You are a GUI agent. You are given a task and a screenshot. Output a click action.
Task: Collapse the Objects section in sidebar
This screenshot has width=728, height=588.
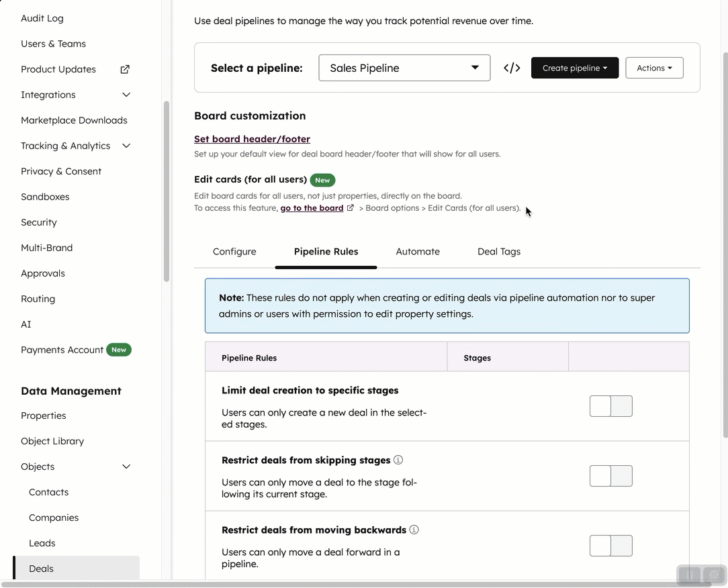click(x=126, y=466)
